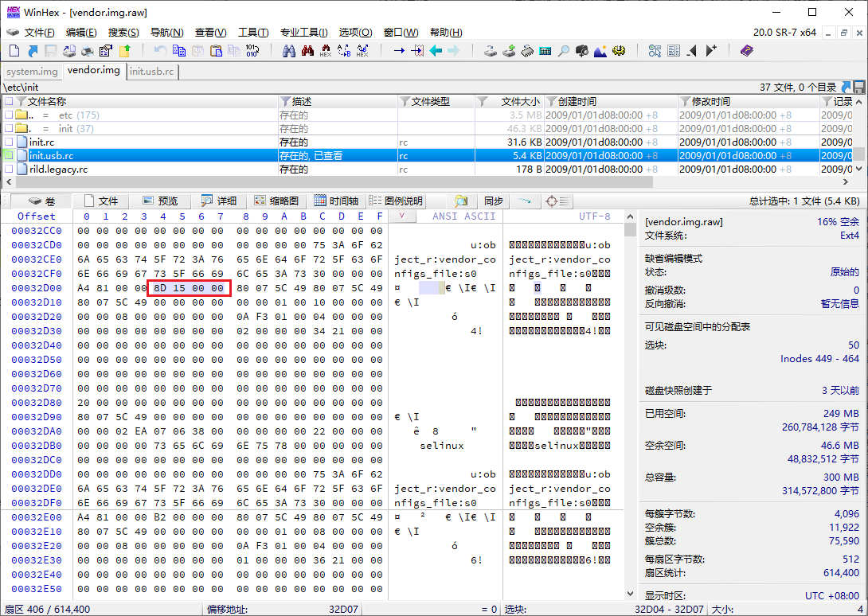The height and width of the screenshot is (616, 868).
Task: Click the Go To Offset arrow icon
Action: click(x=399, y=51)
